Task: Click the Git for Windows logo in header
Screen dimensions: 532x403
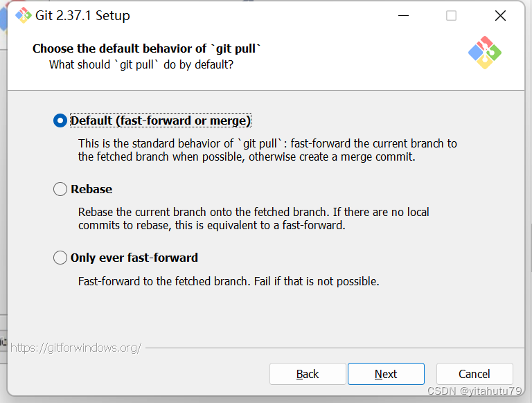Action: click(x=485, y=53)
